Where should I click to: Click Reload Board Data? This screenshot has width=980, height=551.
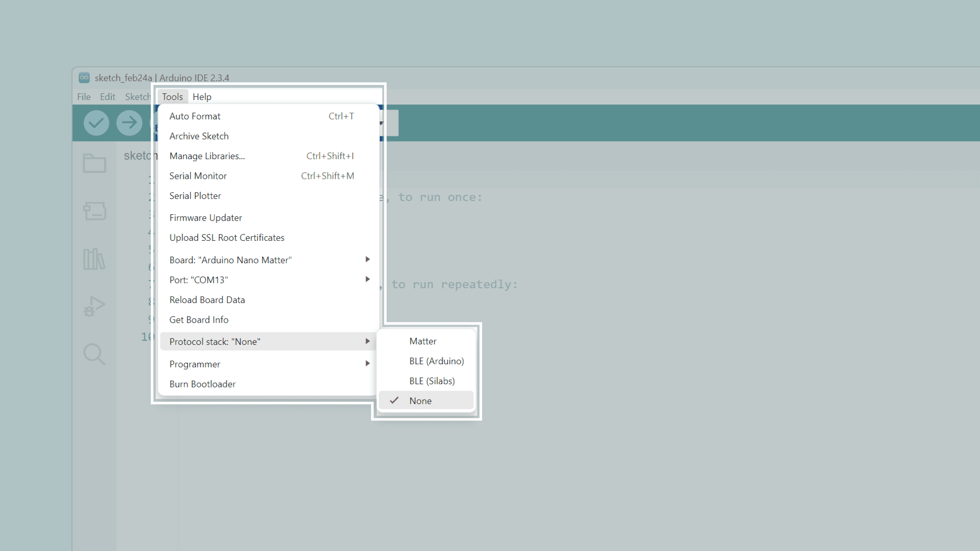[207, 300]
